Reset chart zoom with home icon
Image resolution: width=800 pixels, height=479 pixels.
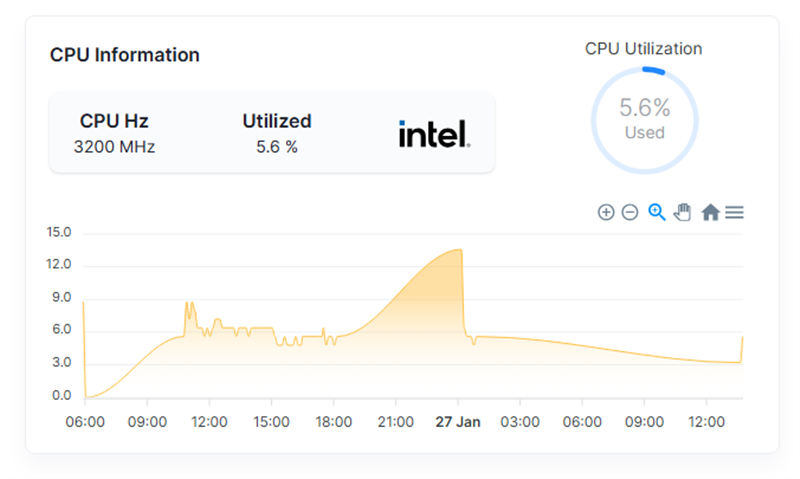pos(710,212)
